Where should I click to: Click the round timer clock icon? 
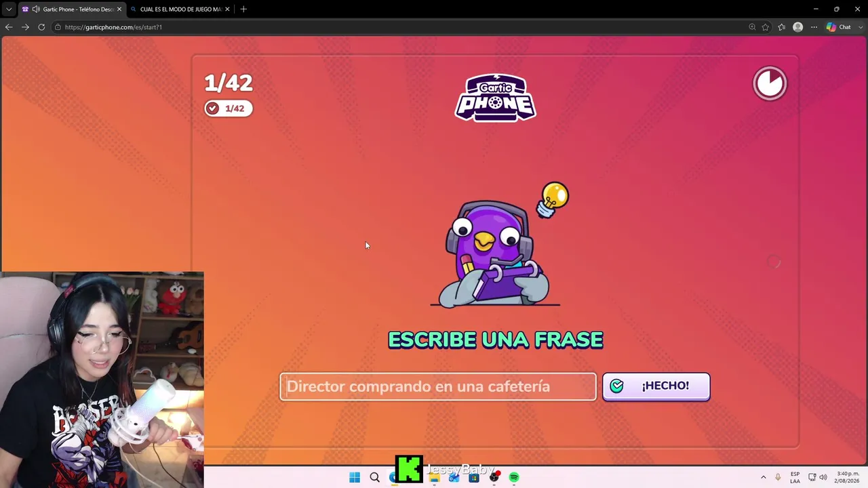(x=770, y=83)
